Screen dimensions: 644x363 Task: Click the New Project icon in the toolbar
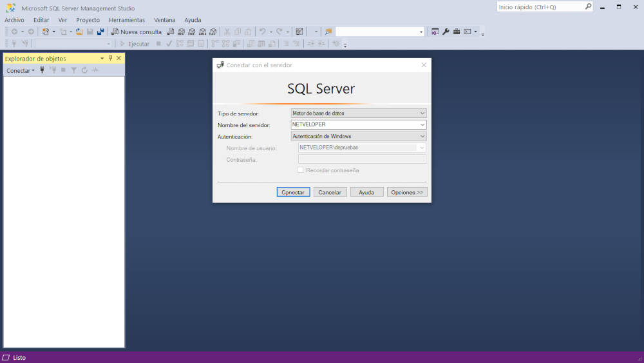tap(46, 32)
